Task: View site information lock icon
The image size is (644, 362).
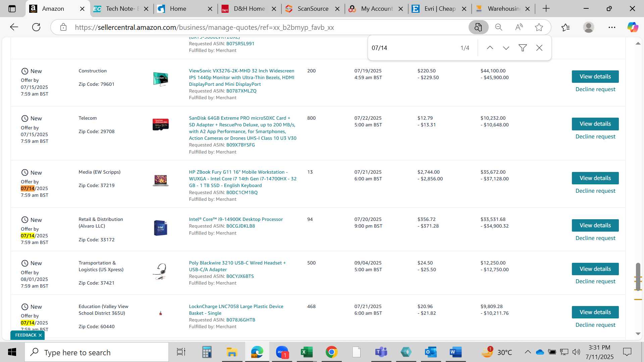Action: click(x=63, y=27)
